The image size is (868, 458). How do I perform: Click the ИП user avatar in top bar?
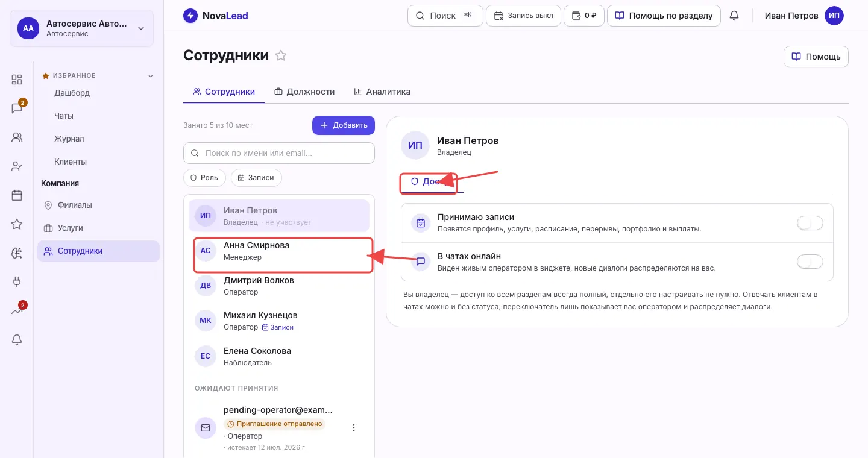(834, 16)
